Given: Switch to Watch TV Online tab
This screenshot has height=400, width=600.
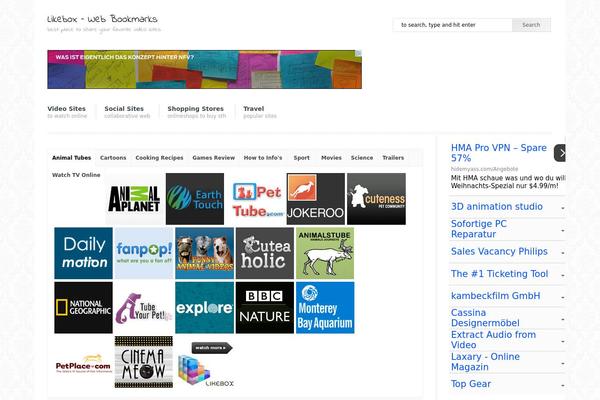Looking at the screenshot, I should [76, 175].
